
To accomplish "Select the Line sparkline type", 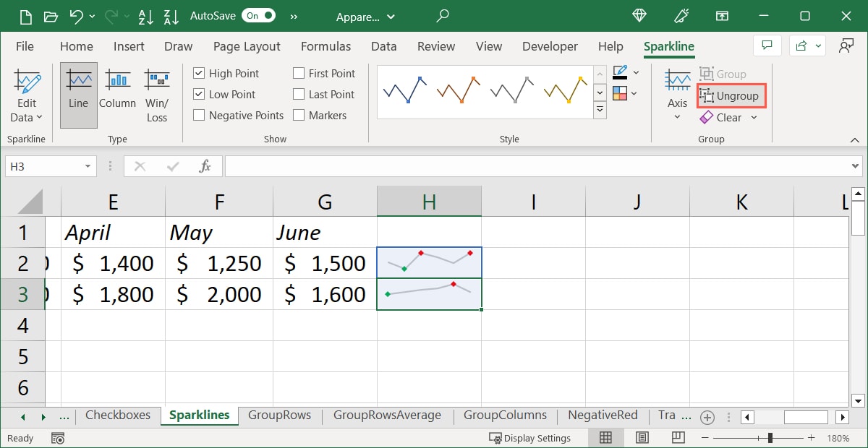I will click(x=78, y=94).
